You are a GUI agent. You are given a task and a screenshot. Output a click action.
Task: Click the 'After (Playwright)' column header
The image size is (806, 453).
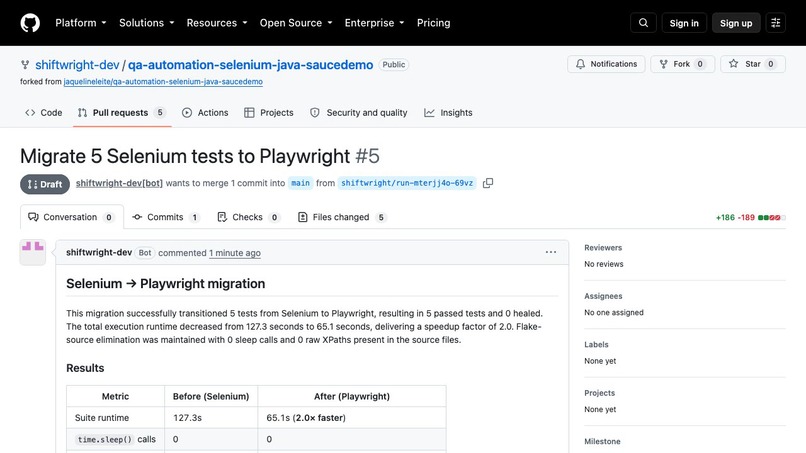coord(352,396)
